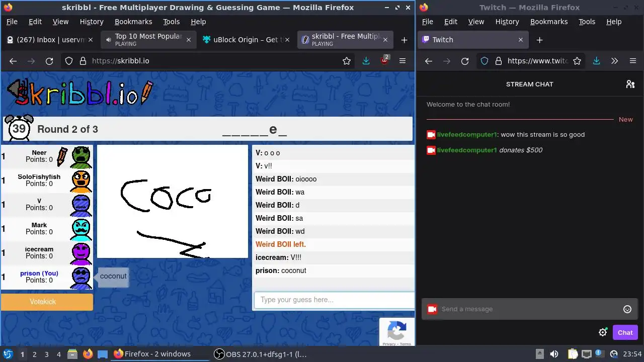The image size is (644, 362).
Task: Click Neer's green avatar
Action: [81, 157]
